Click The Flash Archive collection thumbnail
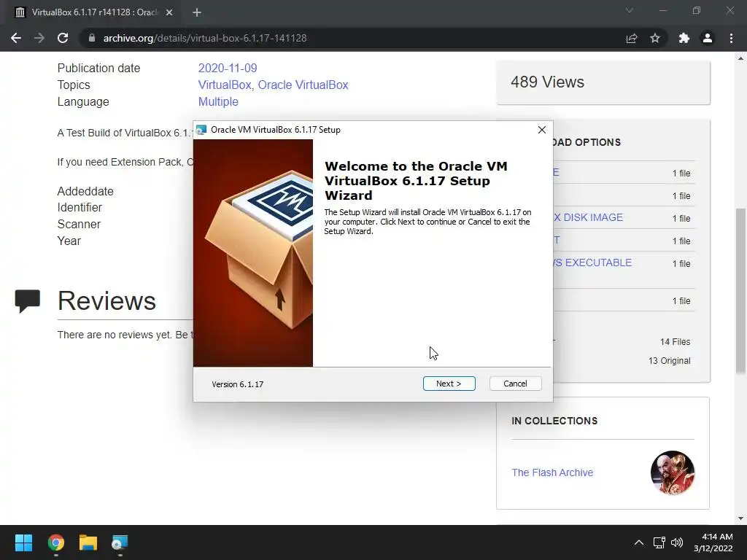Screen dimensions: 747x560 point(672,472)
